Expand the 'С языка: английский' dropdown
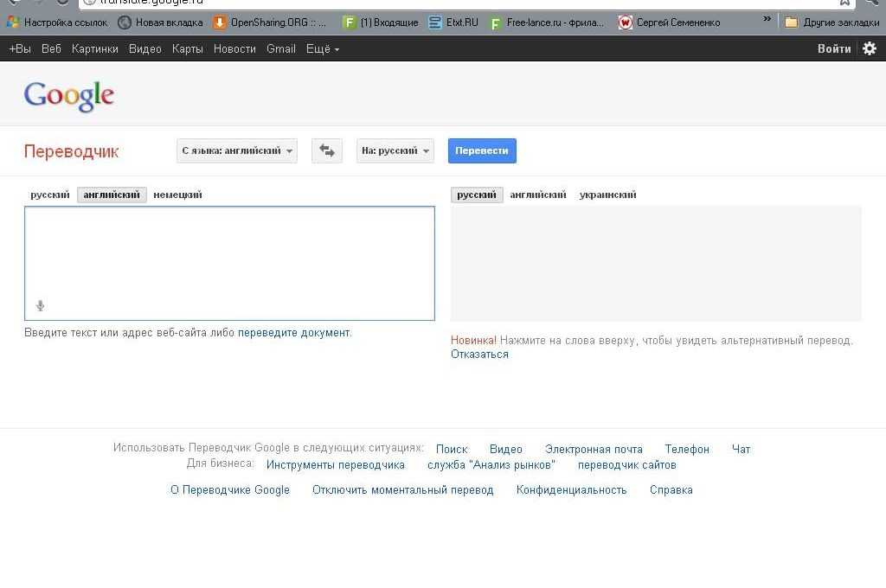 pos(237,150)
